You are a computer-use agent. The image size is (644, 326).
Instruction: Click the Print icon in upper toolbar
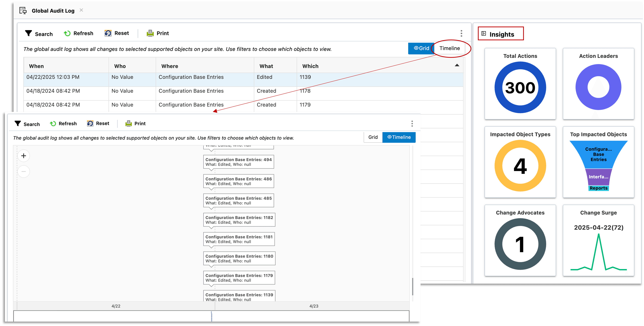pyautogui.click(x=150, y=33)
